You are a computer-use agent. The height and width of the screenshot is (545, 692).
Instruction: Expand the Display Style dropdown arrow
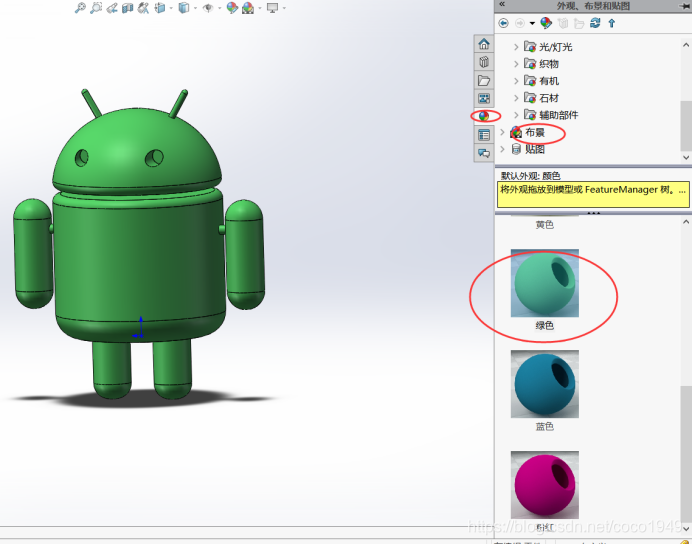click(195, 8)
